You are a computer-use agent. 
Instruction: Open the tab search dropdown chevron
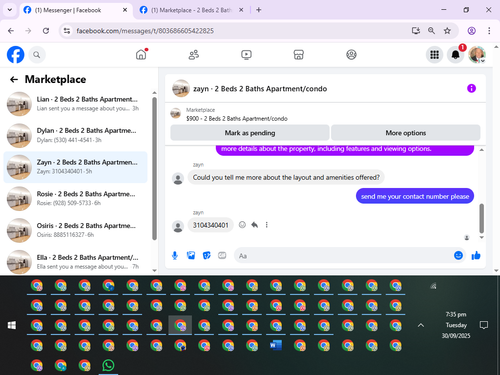10,10
